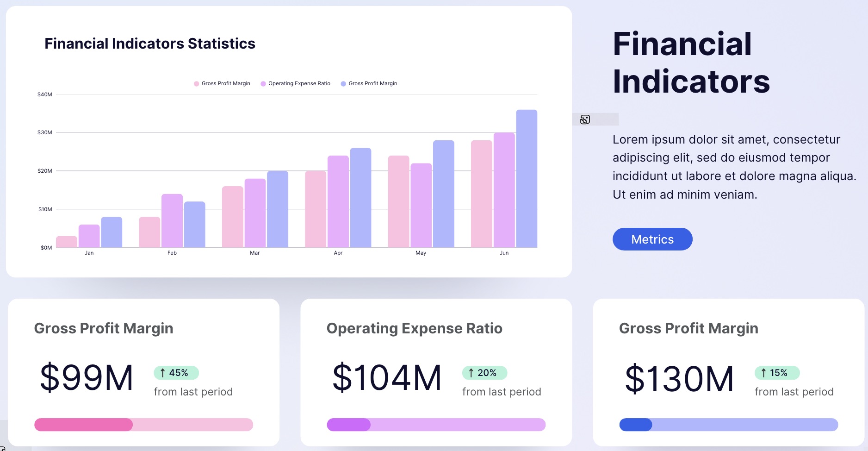Screen dimensions: 868x451
Task: Click the 20% increase badge on the $104M card
Action: tap(484, 372)
